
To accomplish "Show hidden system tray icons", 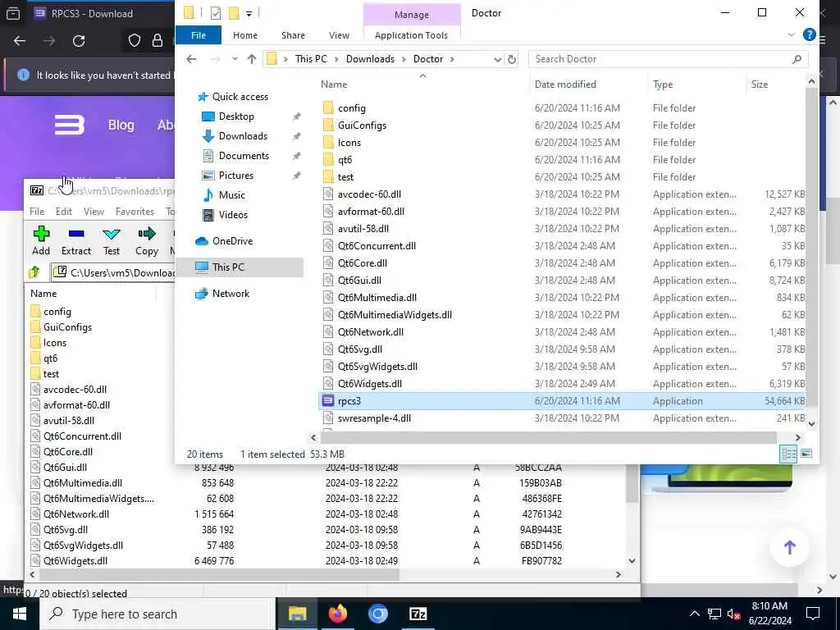I will (694, 614).
